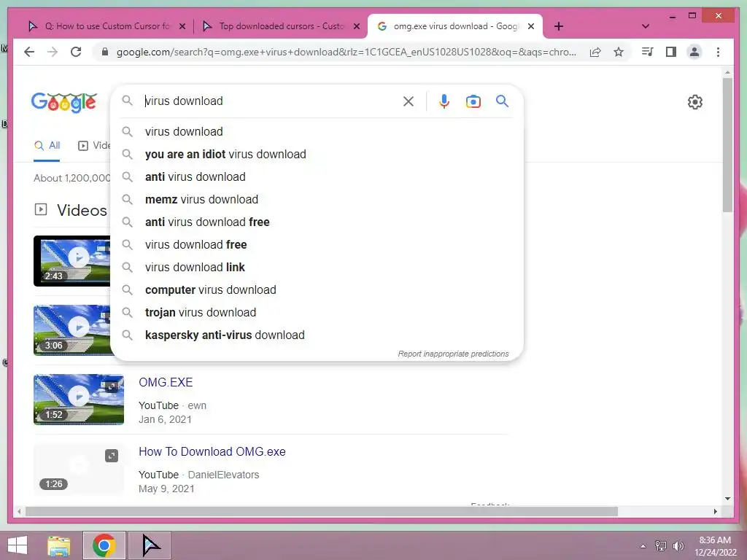Viewport: 747px width, 560px height.
Task: Select the All search results tab
Action: (47, 146)
